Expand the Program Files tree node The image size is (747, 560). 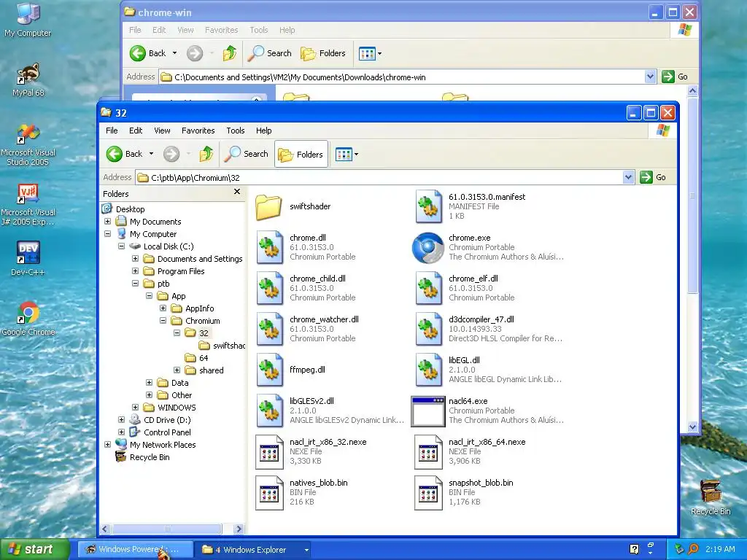pyautogui.click(x=135, y=271)
